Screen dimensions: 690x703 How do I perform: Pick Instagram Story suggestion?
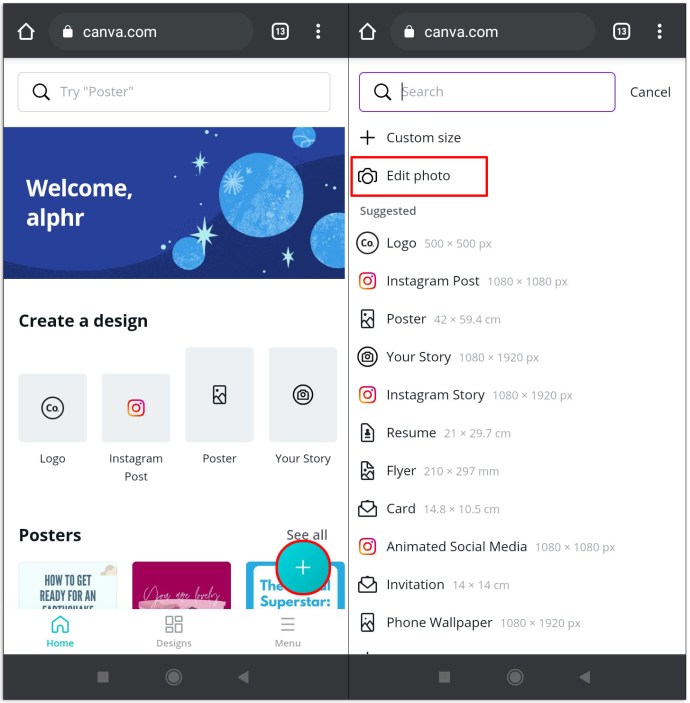[465, 395]
